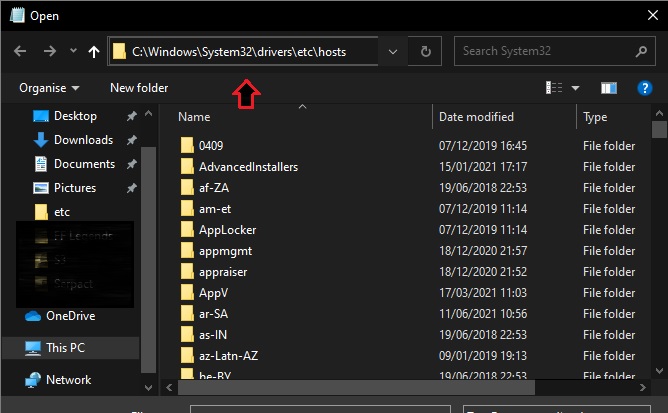The width and height of the screenshot is (668, 413).
Task: Select Pictures in quick access
Action: 75,188
